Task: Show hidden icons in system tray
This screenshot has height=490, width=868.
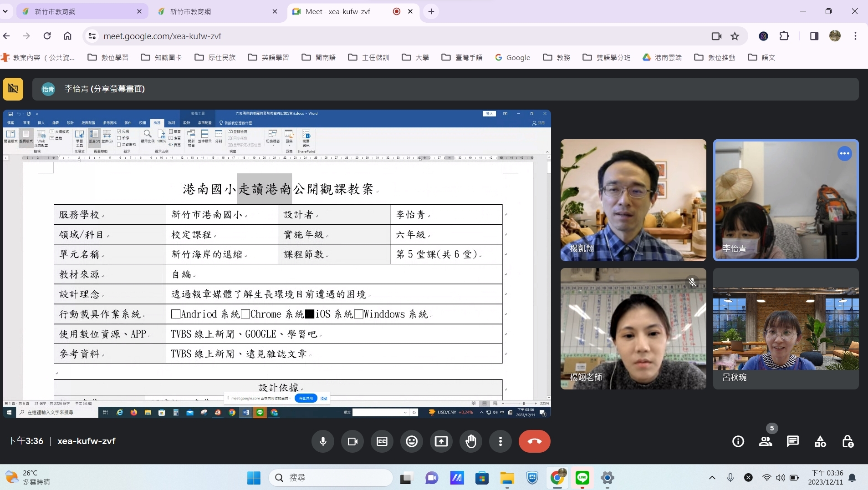Action: click(x=712, y=478)
